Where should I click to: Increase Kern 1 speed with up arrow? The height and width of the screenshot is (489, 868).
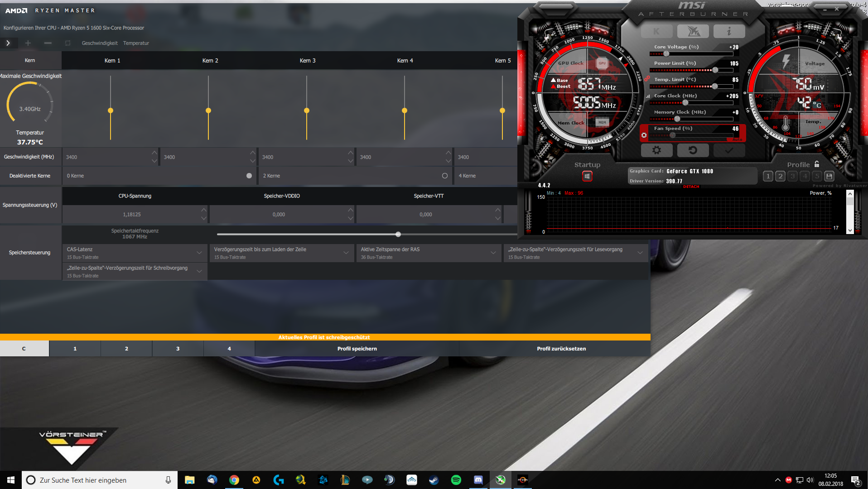tap(154, 153)
